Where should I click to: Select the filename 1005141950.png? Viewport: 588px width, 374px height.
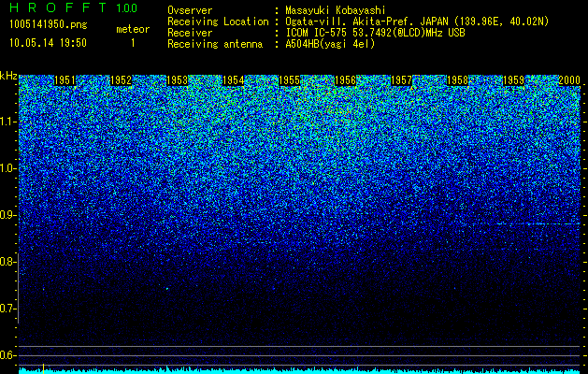click(x=49, y=24)
